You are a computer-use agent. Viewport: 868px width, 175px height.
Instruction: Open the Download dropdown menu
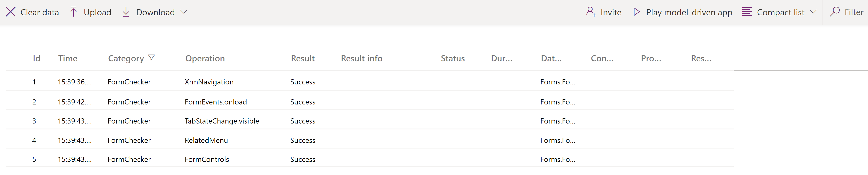pyautogui.click(x=184, y=12)
